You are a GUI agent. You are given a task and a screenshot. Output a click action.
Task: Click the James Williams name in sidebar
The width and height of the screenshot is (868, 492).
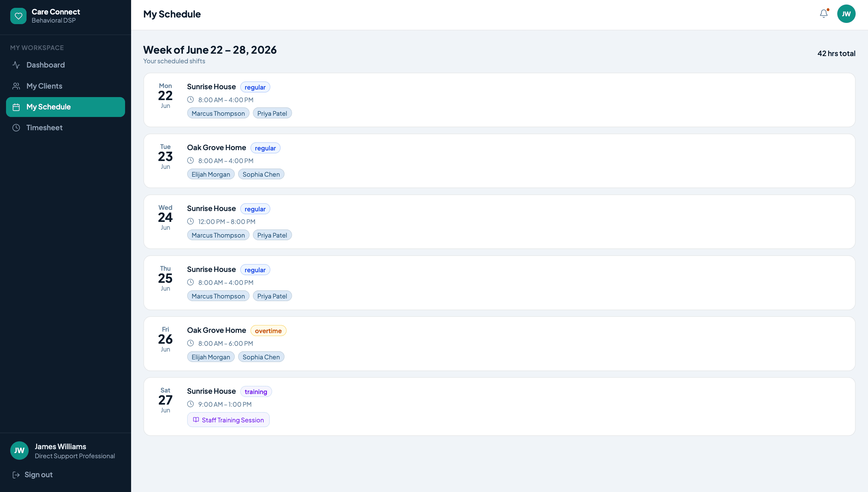click(61, 446)
